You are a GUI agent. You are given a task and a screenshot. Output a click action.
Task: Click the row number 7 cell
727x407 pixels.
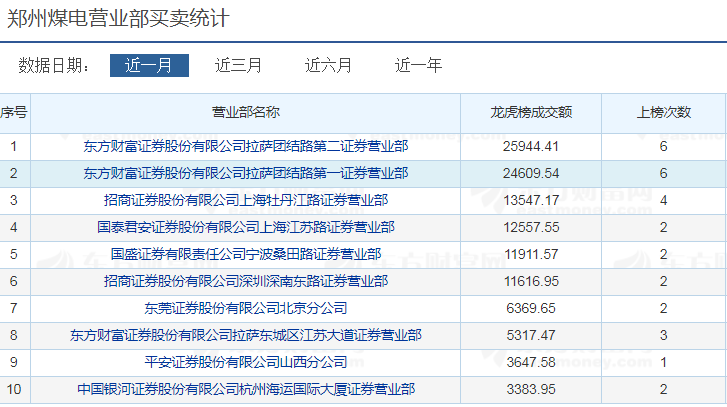pos(14,308)
